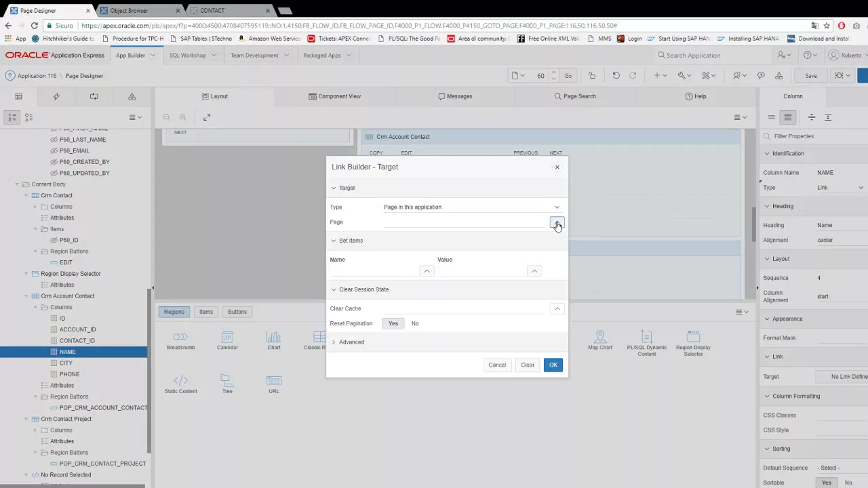Click the zoom out icon in Layout
The image size is (868, 488).
tap(167, 117)
